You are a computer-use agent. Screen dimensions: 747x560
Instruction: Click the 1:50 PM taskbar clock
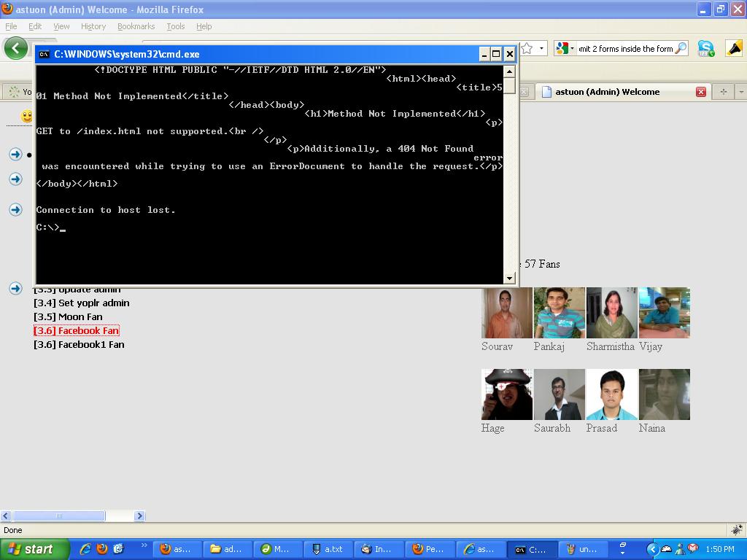pos(720,549)
